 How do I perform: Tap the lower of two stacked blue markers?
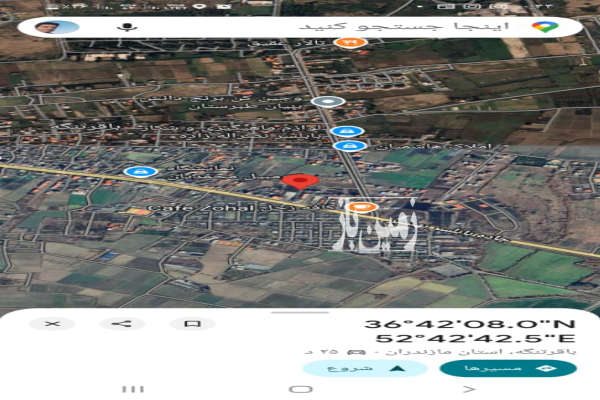(x=347, y=146)
